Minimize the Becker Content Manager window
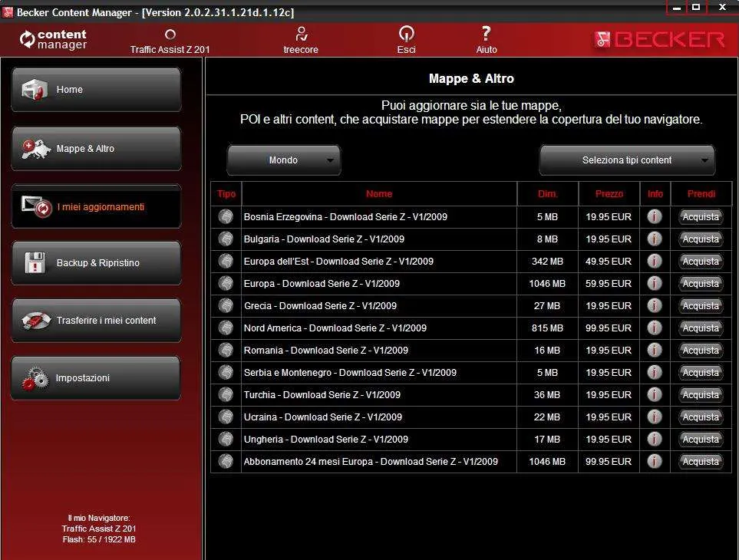The image size is (739, 560). pos(677,7)
